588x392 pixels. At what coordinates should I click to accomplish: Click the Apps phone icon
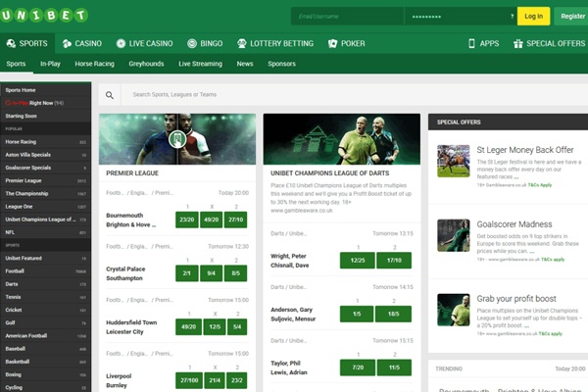click(471, 43)
